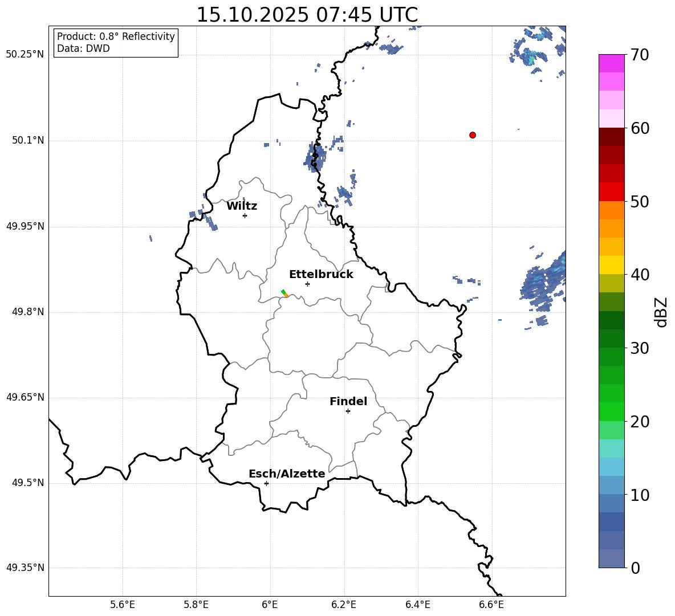This screenshot has width=675, height=616.
Task: Click the Ettelbruck station cross marker
Action: click(307, 284)
